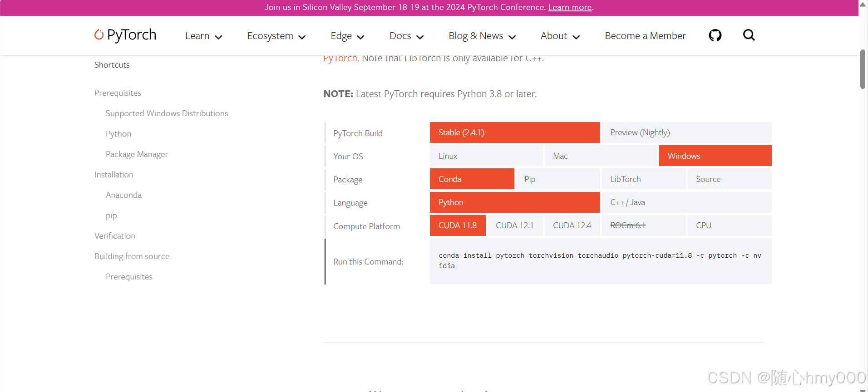Click the struck-through ROCm 6.1 option
Image resolution: width=868 pixels, height=392 pixels.
click(x=644, y=225)
